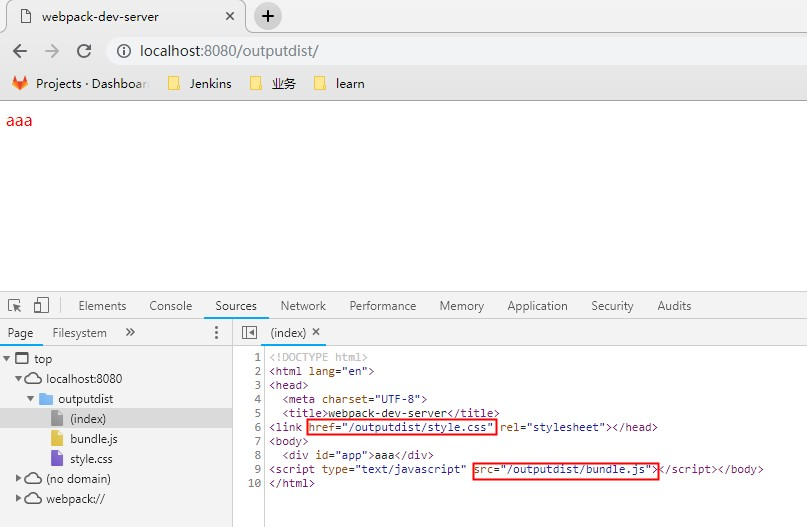The height and width of the screenshot is (527, 807).
Task: Collapse the localhost:8080 tree node
Action: (x=19, y=378)
